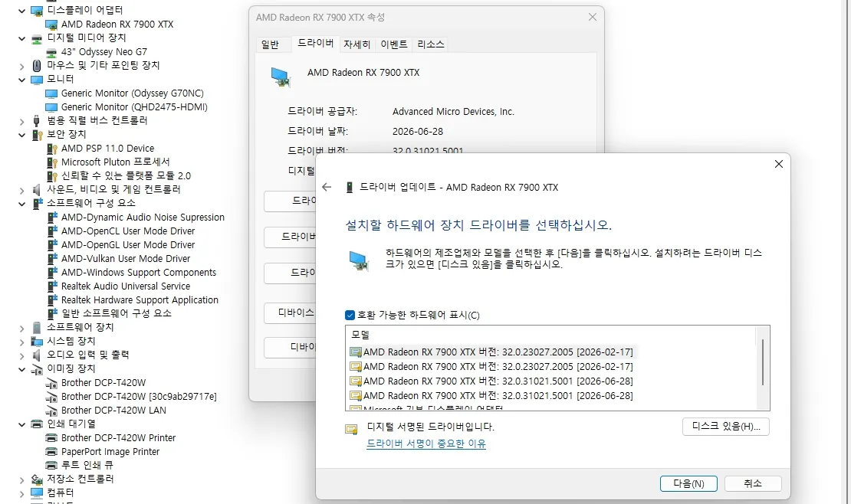Select Brother DCP-T420W [30c9ab29717e] device
The width and height of the screenshot is (851, 504).
(x=139, y=397)
